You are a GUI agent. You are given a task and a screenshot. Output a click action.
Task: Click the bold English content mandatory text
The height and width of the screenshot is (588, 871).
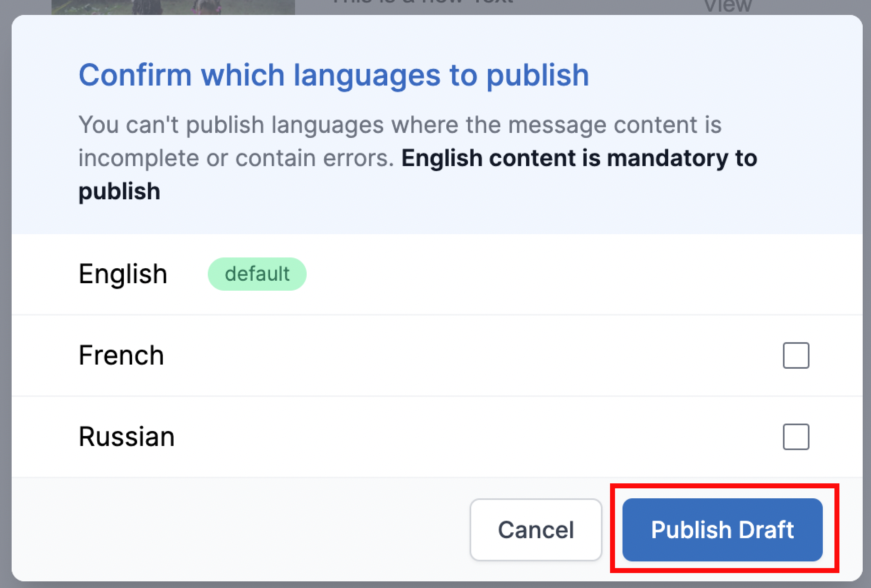578,159
